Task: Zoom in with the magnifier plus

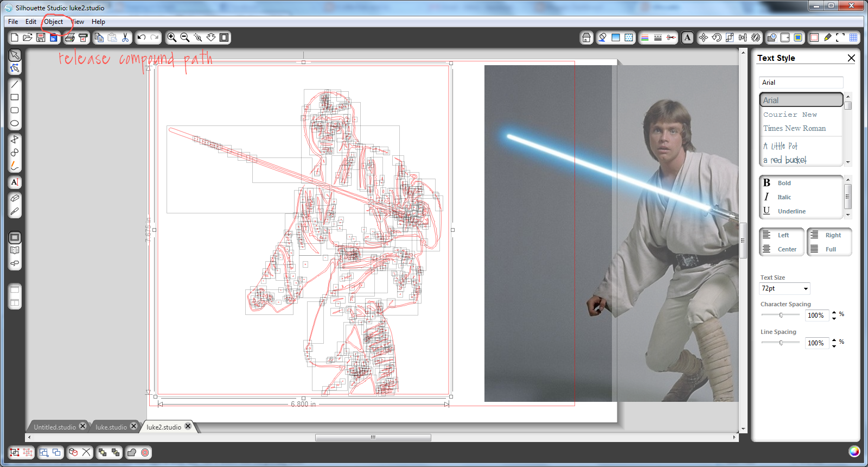Action: click(172, 37)
